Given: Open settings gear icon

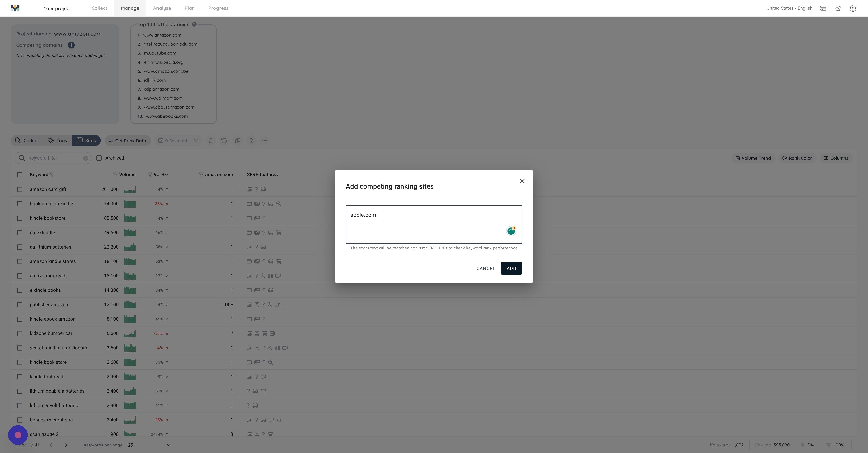Looking at the screenshot, I should (x=853, y=8).
